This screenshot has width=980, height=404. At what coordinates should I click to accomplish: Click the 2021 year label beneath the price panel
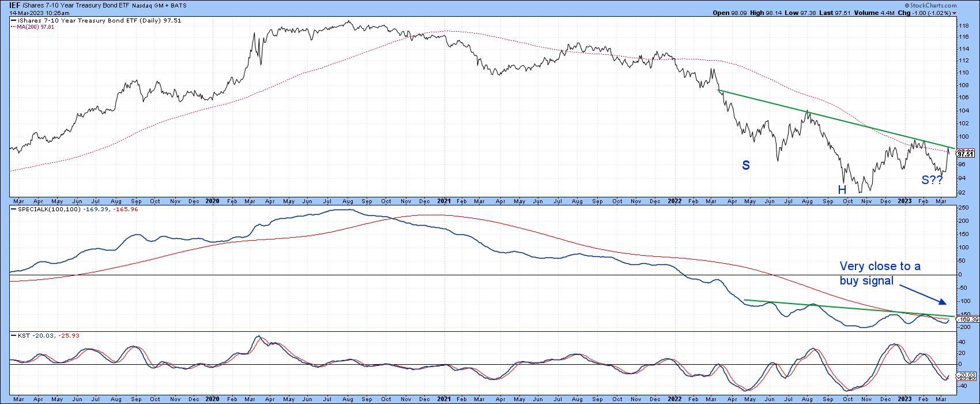click(444, 201)
